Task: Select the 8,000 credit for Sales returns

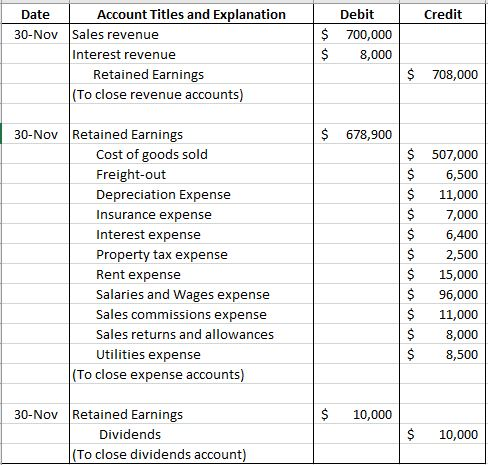Action: coord(443,334)
